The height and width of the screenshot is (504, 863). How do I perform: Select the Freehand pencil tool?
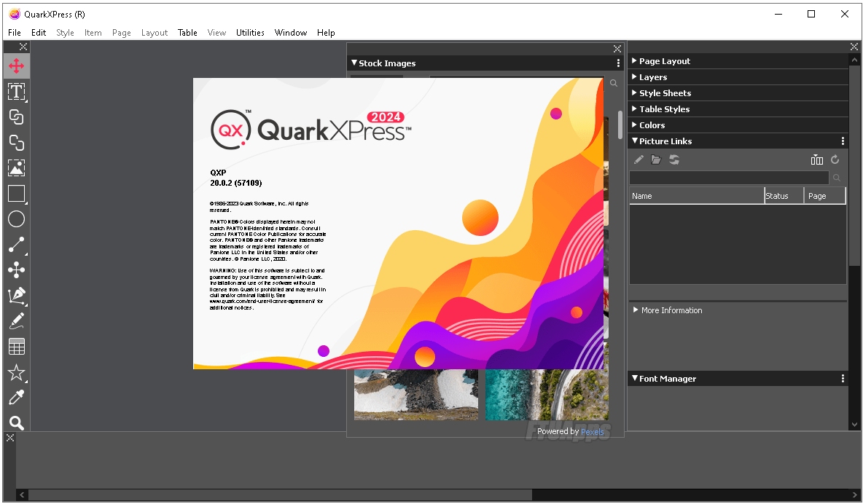tap(17, 320)
